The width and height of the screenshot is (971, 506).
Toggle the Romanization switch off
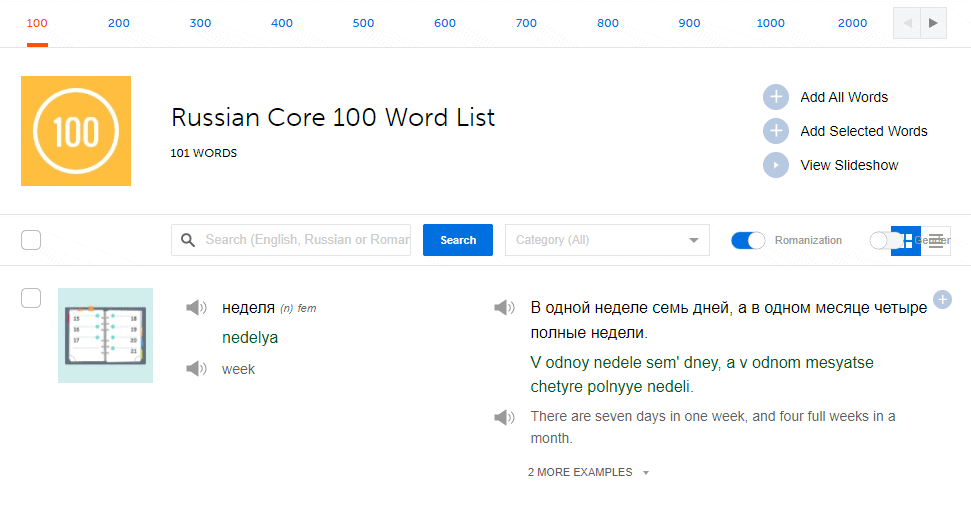[x=748, y=240]
